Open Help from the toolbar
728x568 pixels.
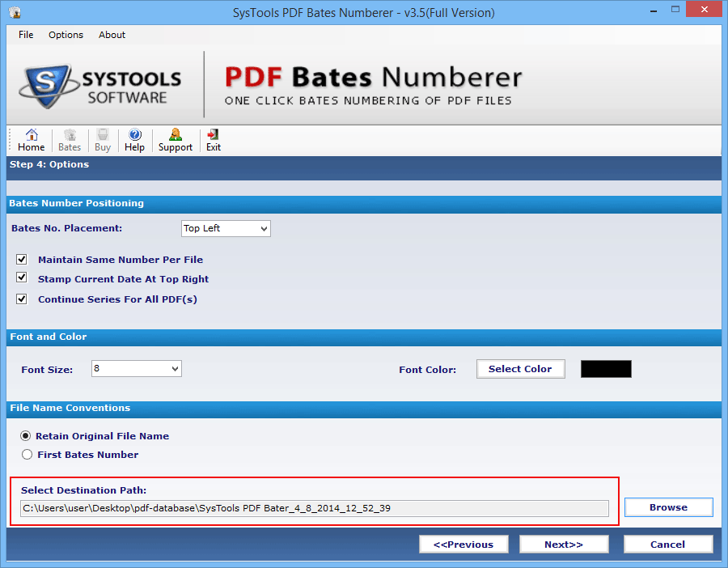point(134,140)
